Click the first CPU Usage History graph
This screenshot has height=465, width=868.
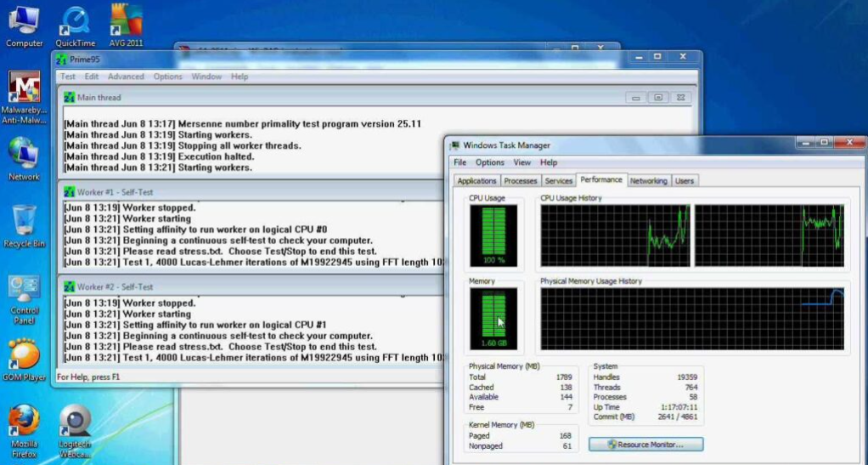click(615, 235)
